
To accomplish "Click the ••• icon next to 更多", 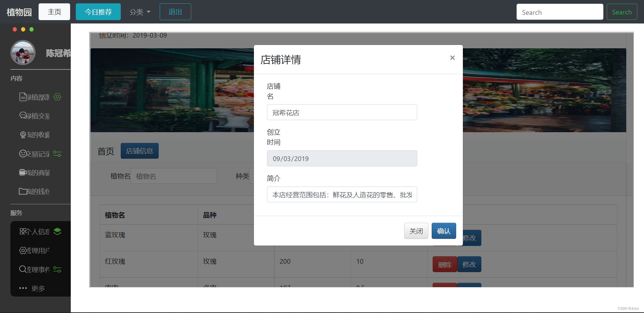I will [x=22, y=288].
